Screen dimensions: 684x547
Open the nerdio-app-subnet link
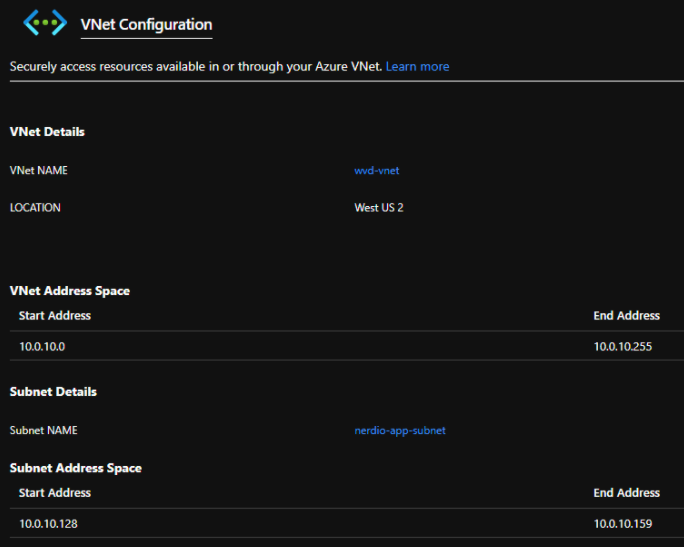[400, 430]
